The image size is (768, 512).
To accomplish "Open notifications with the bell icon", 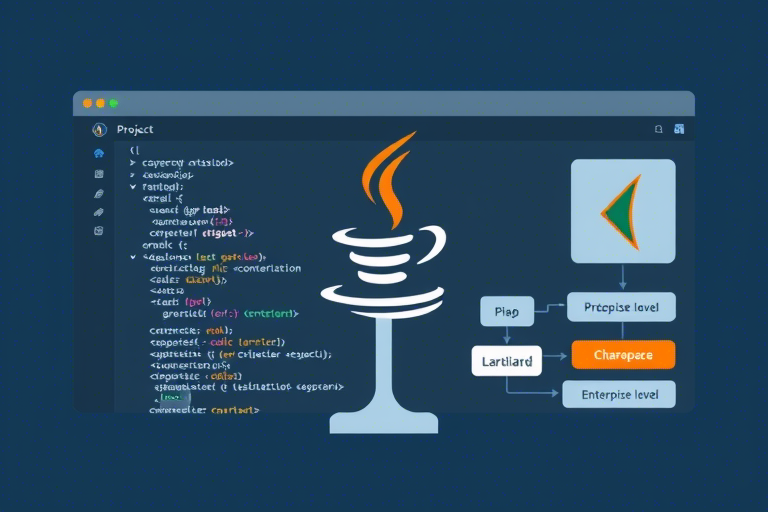I will click(659, 129).
